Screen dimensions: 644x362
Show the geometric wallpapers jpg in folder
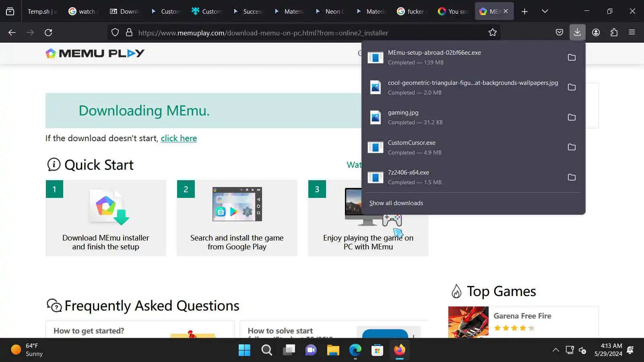click(x=572, y=87)
